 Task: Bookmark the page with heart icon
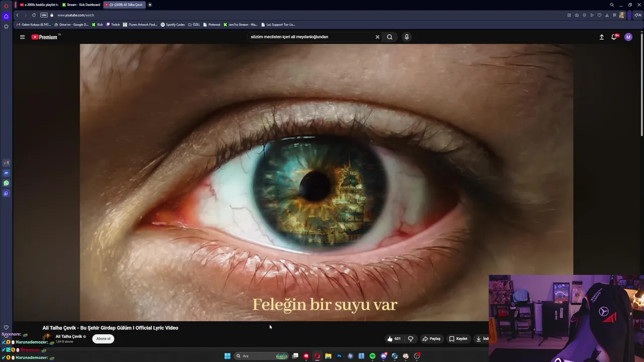pos(599,15)
